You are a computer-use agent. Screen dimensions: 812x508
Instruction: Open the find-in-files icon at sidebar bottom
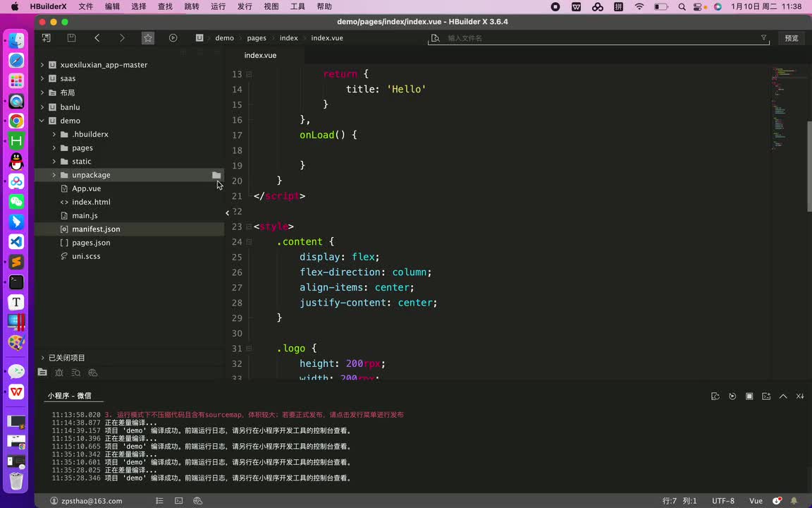[76, 373]
